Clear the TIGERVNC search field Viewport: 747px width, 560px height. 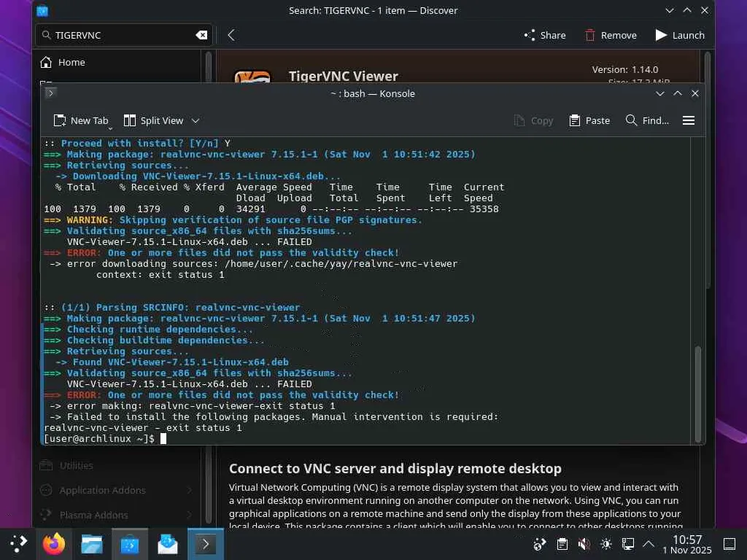coord(201,35)
